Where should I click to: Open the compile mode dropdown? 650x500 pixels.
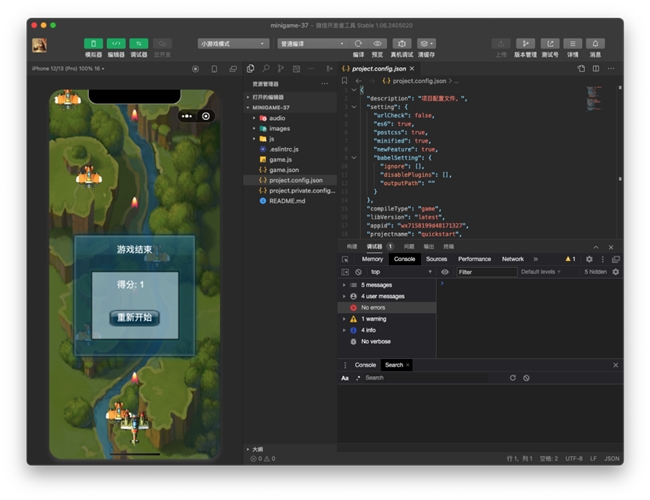tap(313, 44)
